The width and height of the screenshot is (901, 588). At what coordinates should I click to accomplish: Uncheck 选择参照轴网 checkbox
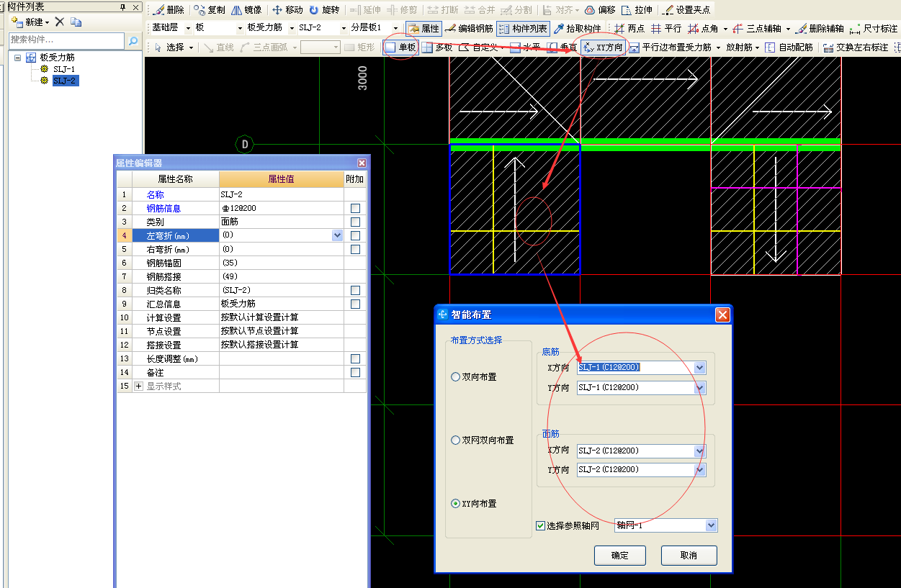[541, 525]
